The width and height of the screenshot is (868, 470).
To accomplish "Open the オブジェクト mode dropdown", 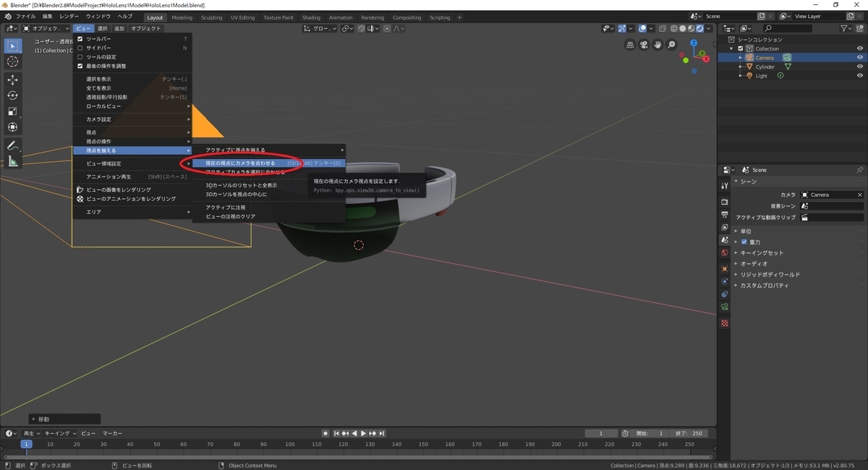I will (46, 28).
